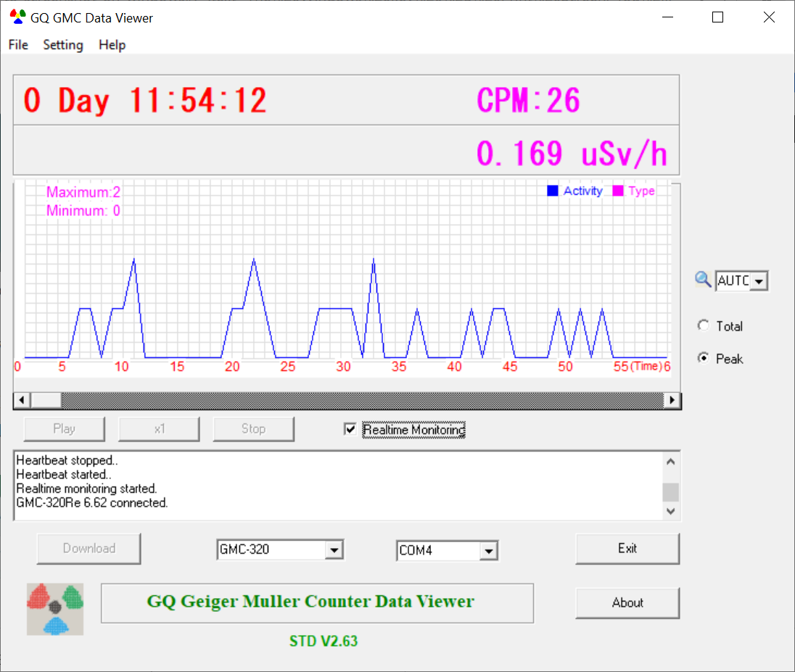Click the log box scroll down arrow
795x672 pixels.
(671, 511)
